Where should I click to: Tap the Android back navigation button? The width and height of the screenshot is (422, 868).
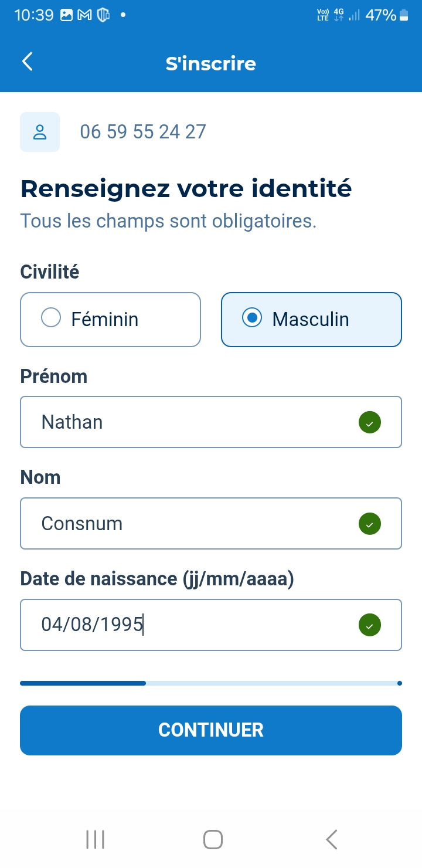pos(332,839)
